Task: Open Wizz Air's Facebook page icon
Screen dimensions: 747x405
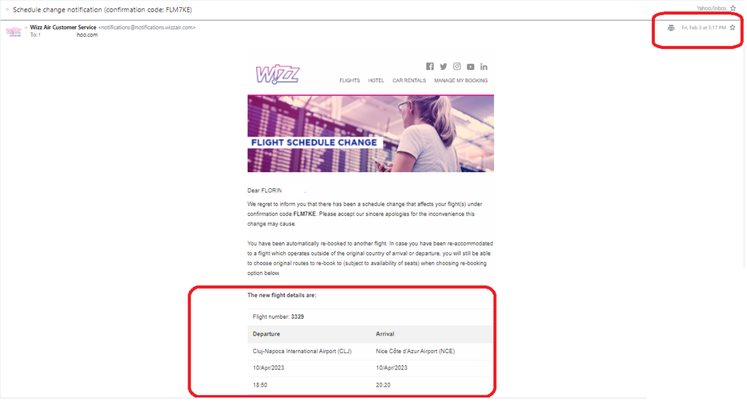Action: 430,66
